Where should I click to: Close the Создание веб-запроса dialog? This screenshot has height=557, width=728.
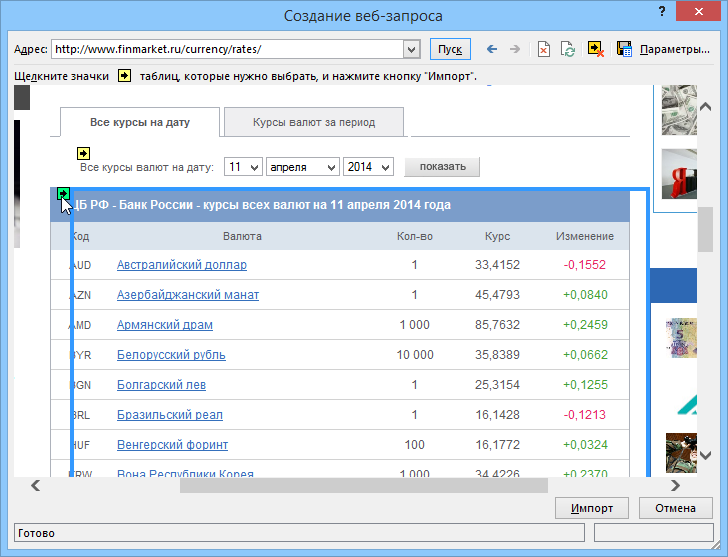[699, 12]
